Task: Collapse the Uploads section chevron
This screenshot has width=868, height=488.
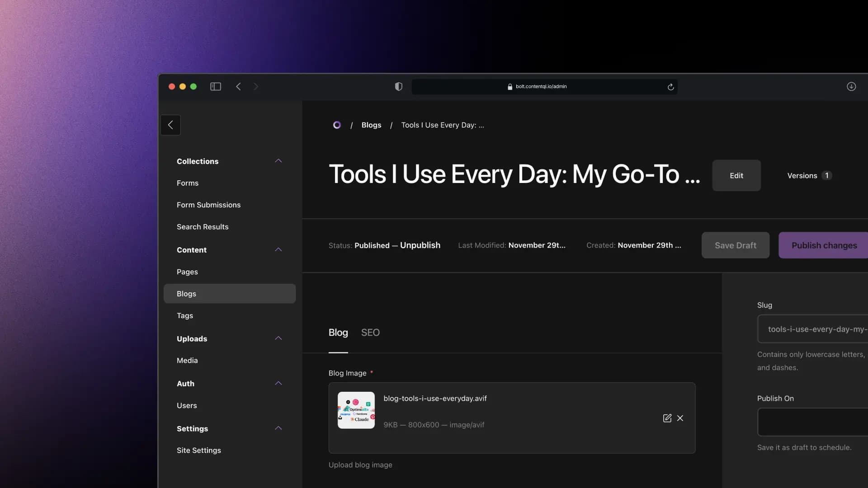Action: click(278, 338)
